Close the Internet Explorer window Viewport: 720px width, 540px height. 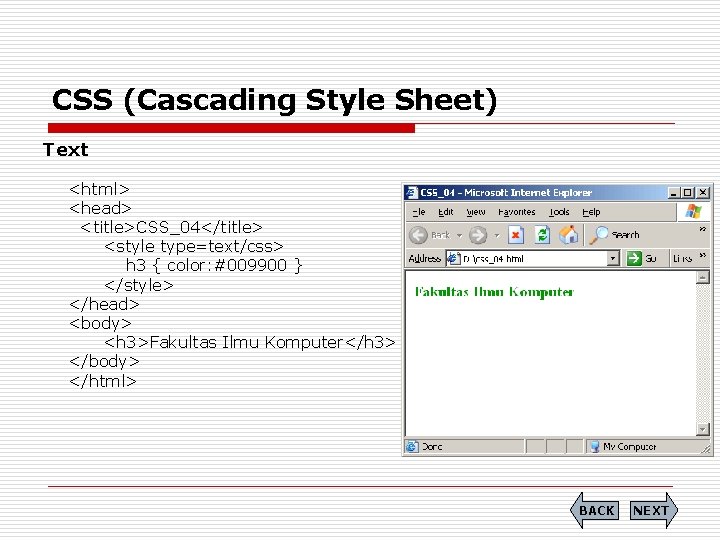click(703, 193)
